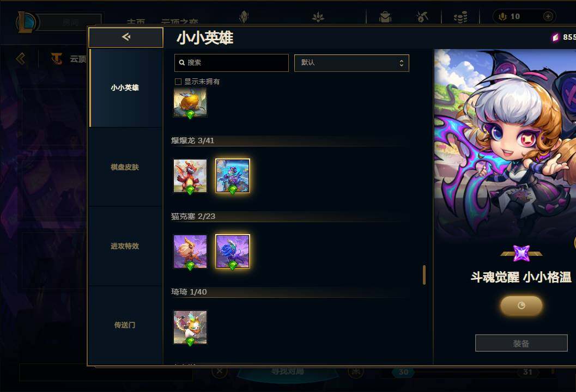Open the 默认 sort dropdown
576x392 pixels.
click(x=351, y=63)
